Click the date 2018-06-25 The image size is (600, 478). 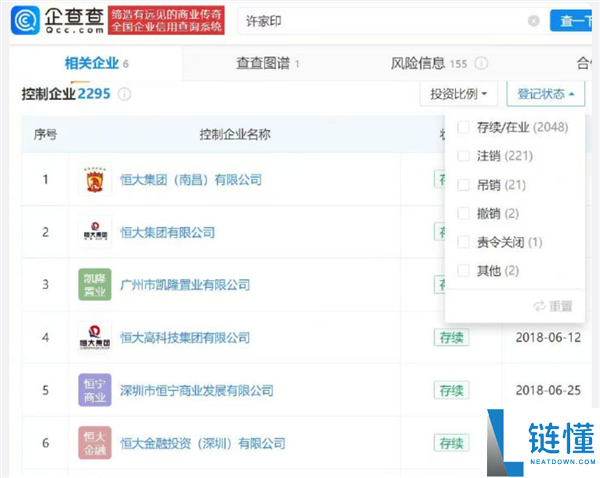click(548, 390)
